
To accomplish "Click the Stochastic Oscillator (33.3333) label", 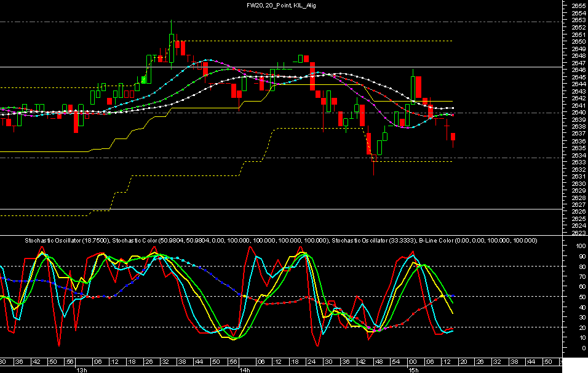I will [x=374, y=241].
